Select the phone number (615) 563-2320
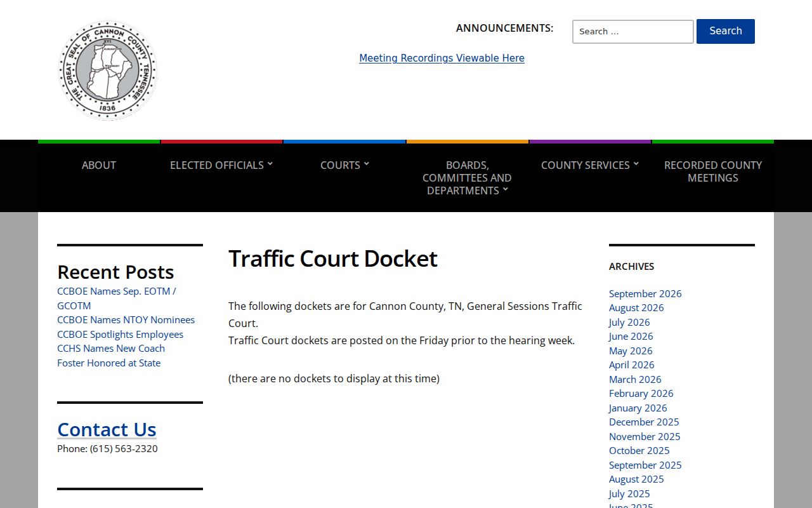812x508 pixels. [124, 449]
